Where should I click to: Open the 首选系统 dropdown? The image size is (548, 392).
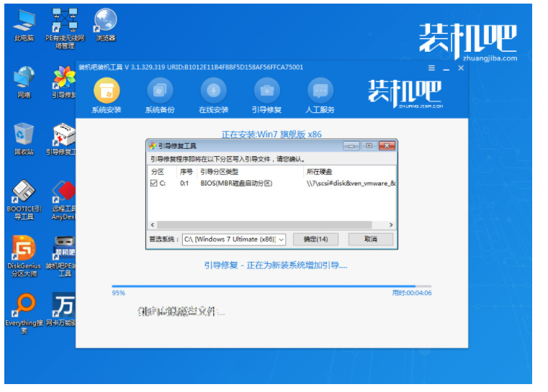234,239
